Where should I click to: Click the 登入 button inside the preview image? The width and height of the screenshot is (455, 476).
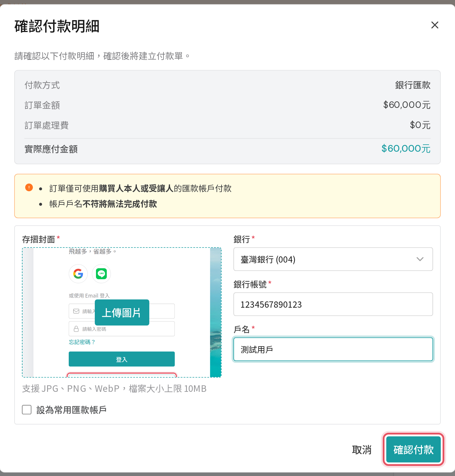(122, 359)
